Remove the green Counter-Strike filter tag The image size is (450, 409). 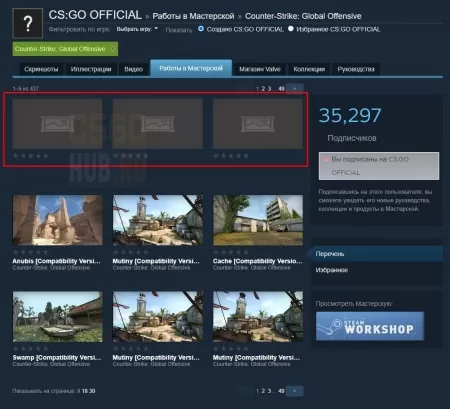(113, 49)
